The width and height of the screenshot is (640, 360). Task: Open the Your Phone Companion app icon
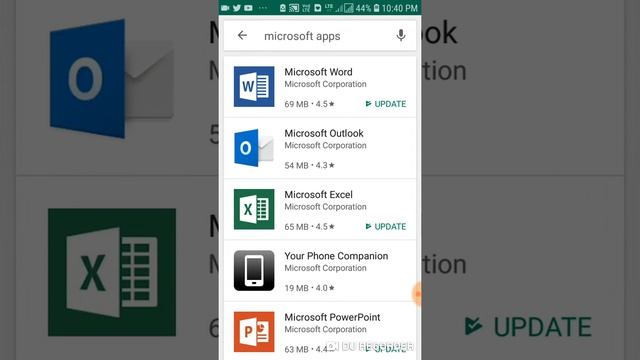point(254,270)
